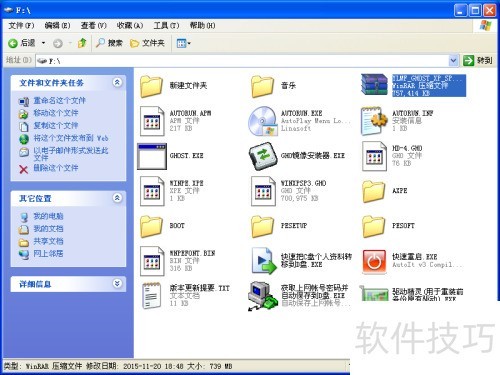Screen dimensions: 500x375
Task: Open the AXPE folder icon
Action: 373,191
